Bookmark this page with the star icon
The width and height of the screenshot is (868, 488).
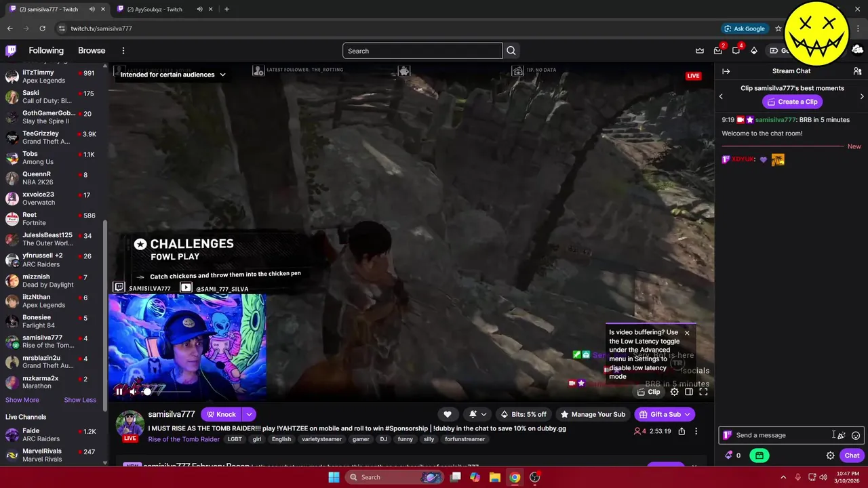tap(778, 28)
